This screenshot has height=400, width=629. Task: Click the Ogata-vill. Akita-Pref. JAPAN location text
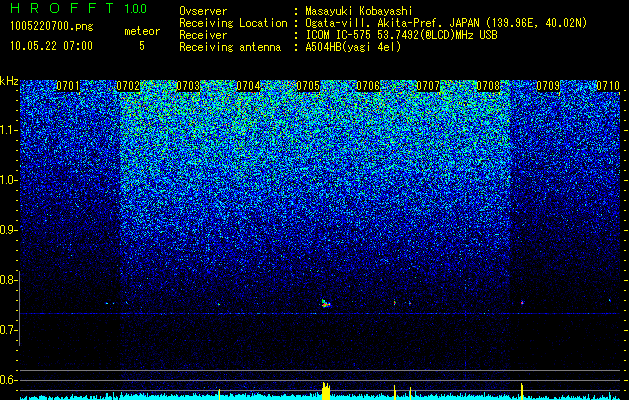pos(446,23)
